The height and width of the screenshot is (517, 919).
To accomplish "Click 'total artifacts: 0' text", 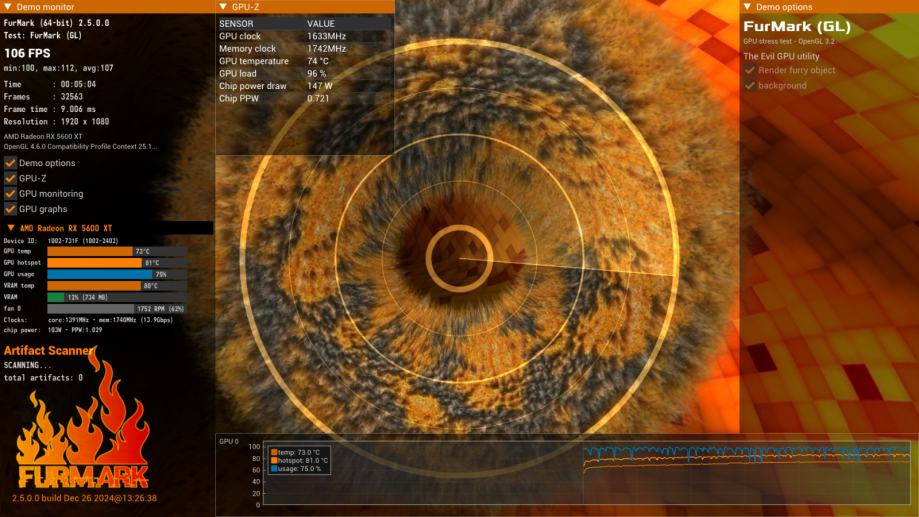I will (43, 378).
